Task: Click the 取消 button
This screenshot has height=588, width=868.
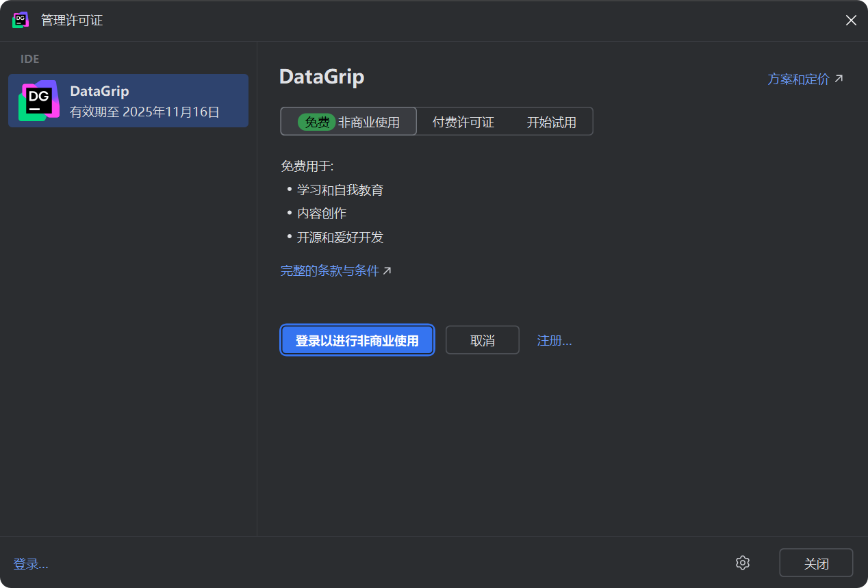Action: tap(483, 340)
